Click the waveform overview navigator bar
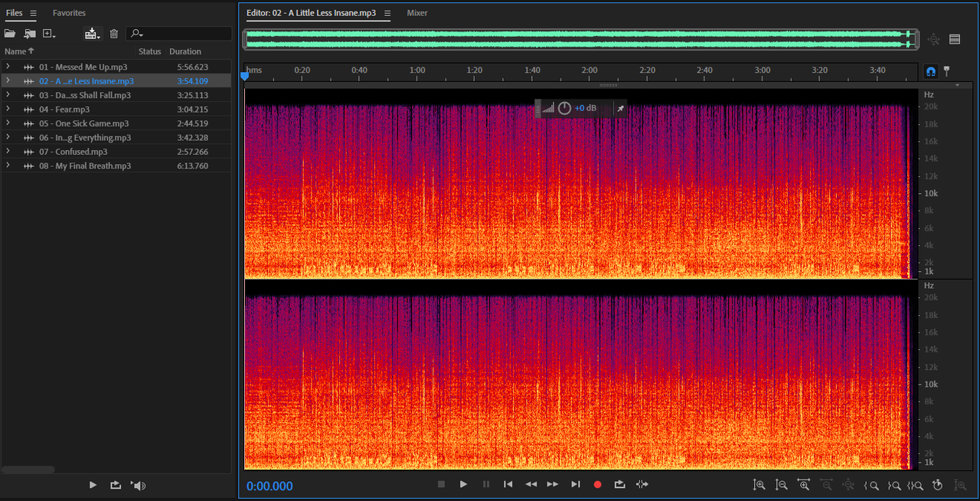 [x=580, y=39]
